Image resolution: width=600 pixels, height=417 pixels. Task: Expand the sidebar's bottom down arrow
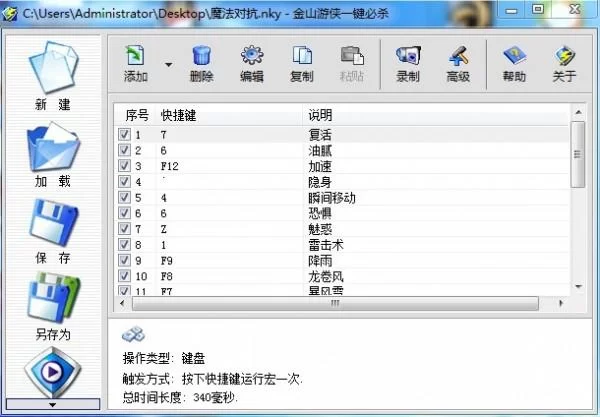[x=53, y=404]
